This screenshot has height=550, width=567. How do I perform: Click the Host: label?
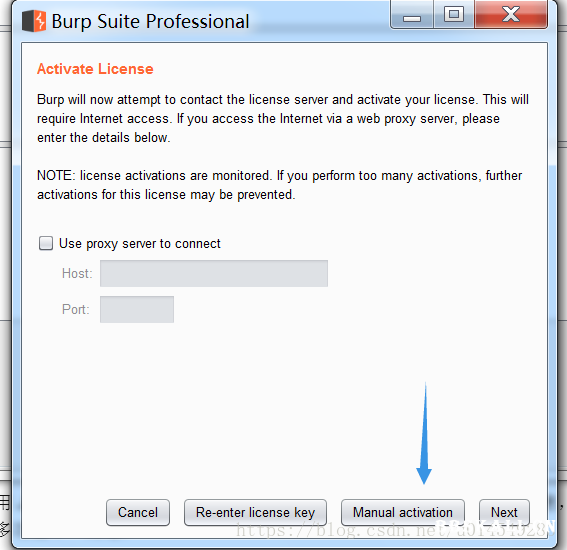point(77,273)
